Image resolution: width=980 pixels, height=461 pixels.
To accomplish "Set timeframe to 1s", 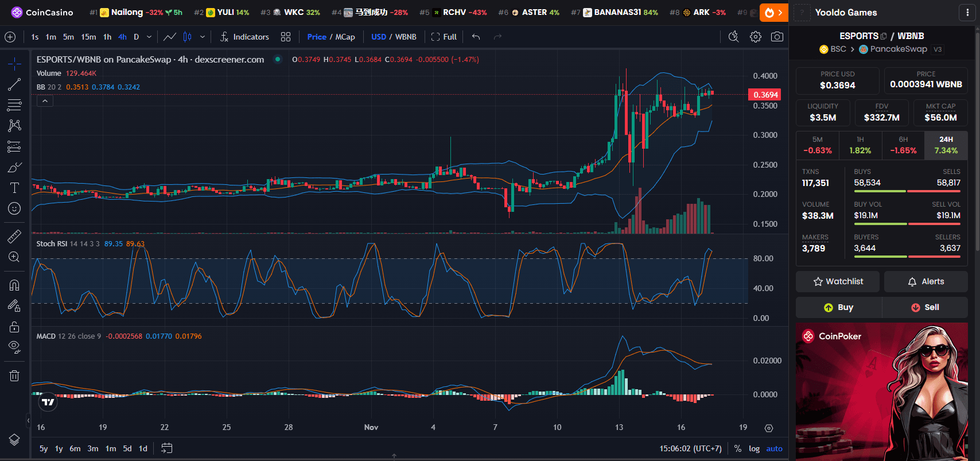I will tap(35, 37).
